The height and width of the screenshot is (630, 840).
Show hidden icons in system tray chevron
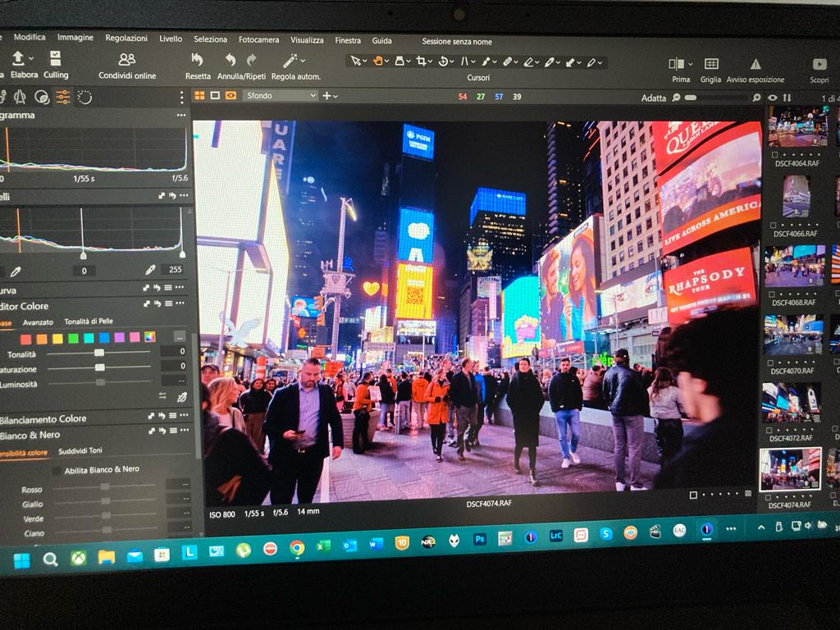pos(760,527)
